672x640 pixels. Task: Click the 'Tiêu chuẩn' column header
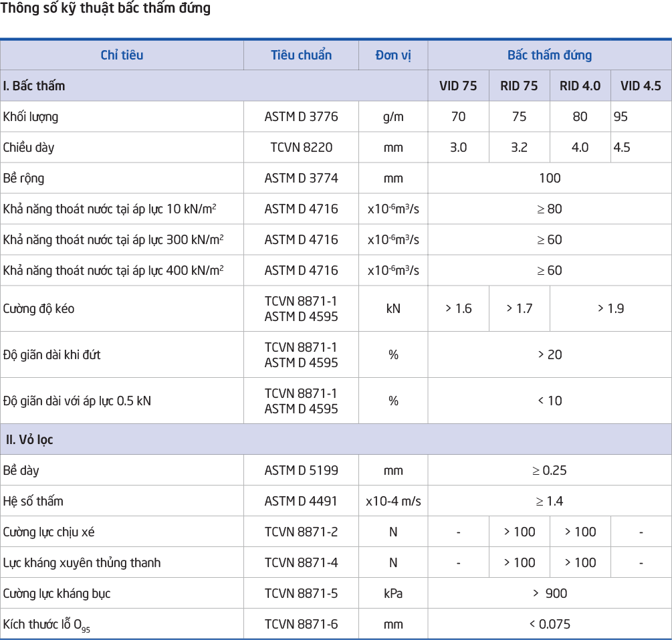301,56
